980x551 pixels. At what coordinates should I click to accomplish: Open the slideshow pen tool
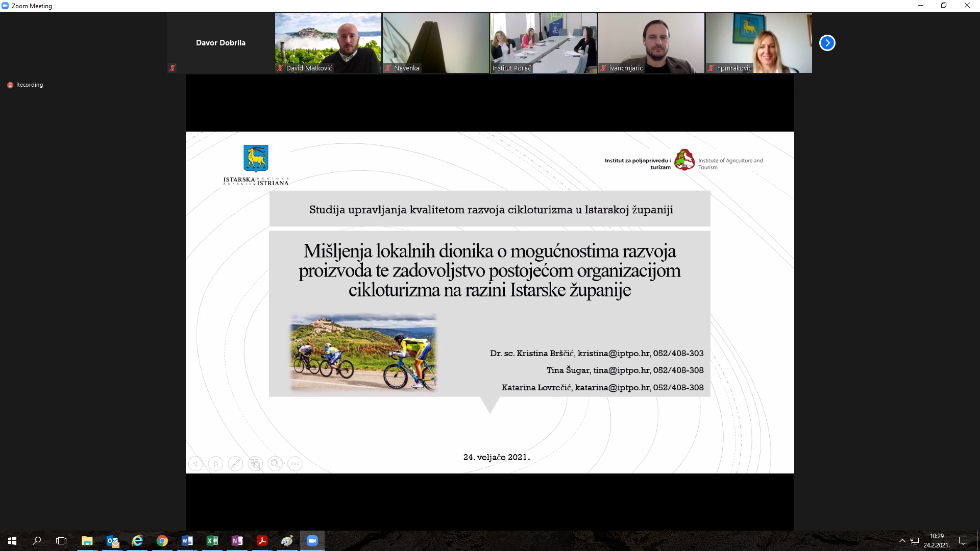[x=235, y=464]
